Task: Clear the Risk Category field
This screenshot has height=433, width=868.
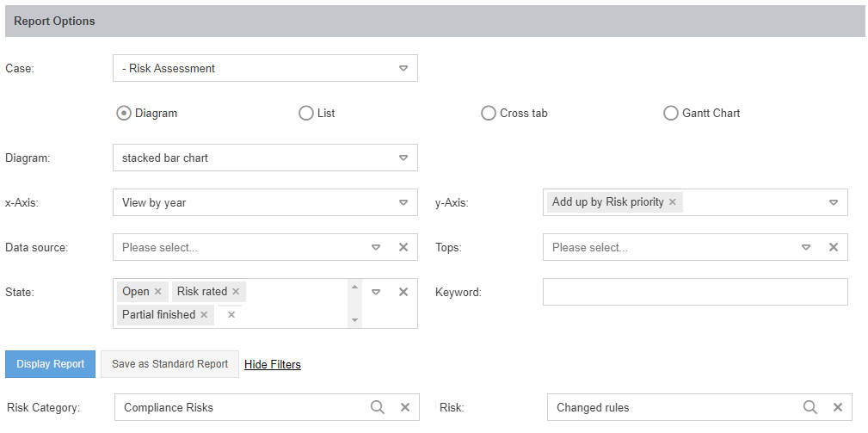Action: click(405, 407)
